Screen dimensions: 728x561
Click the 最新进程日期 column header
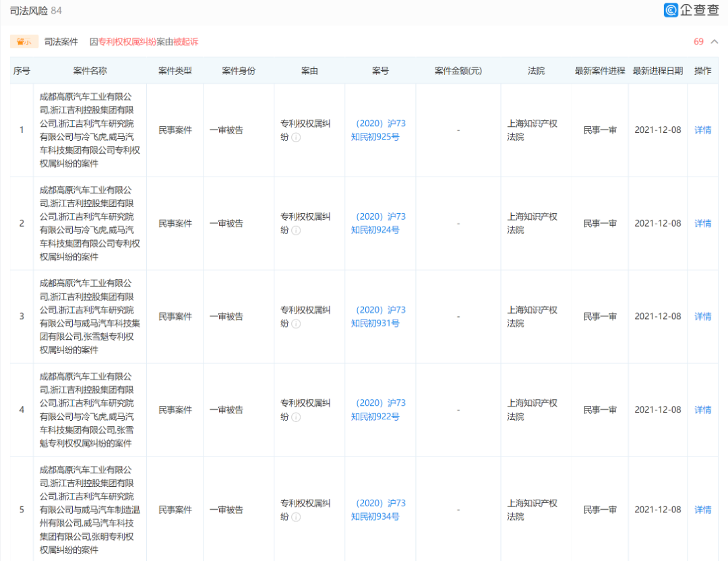(657, 71)
